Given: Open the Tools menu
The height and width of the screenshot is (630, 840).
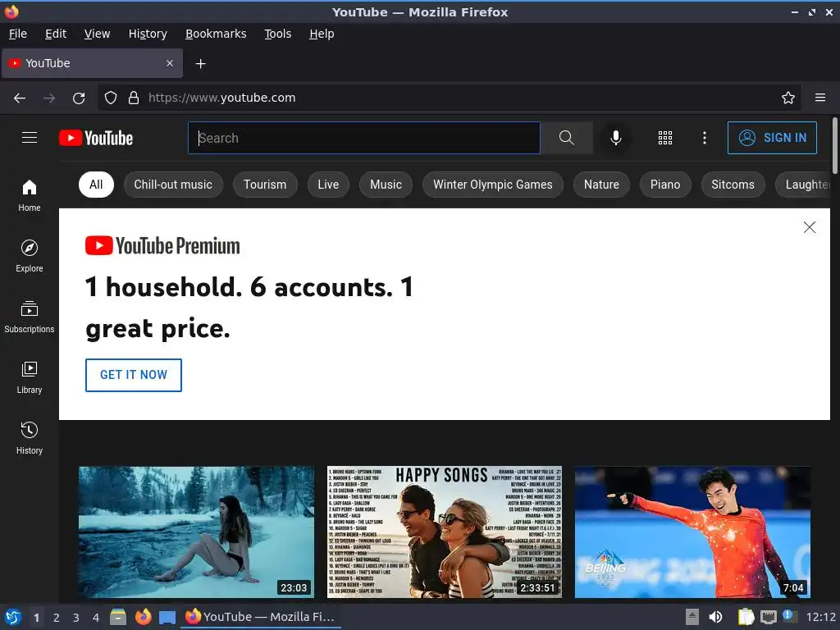Looking at the screenshot, I should click(x=277, y=34).
